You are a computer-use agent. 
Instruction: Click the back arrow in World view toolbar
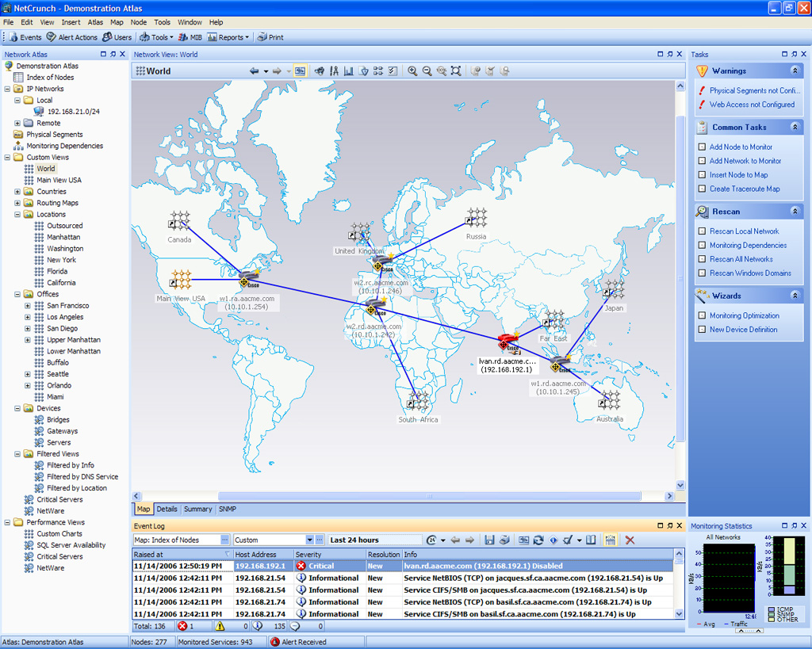click(255, 71)
